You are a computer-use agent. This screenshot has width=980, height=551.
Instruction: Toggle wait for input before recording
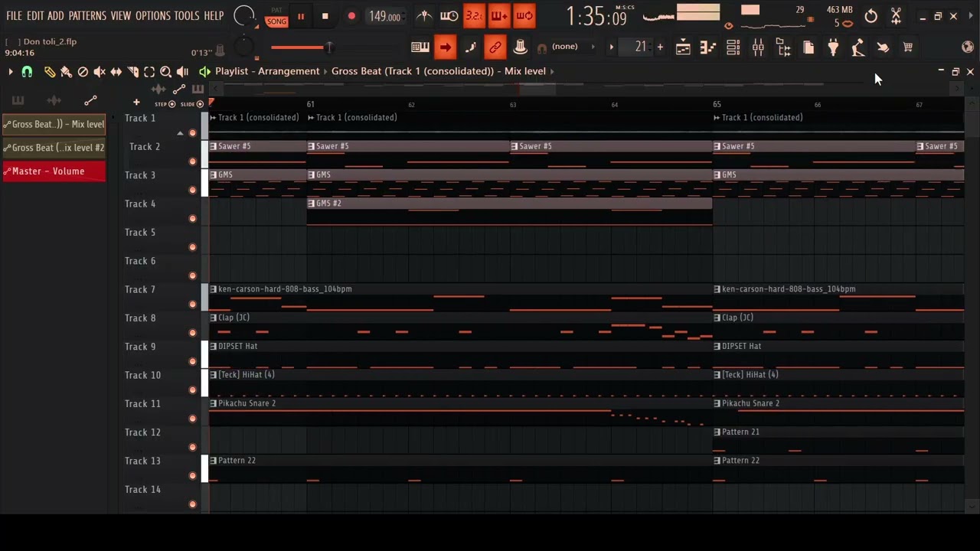click(x=449, y=16)
